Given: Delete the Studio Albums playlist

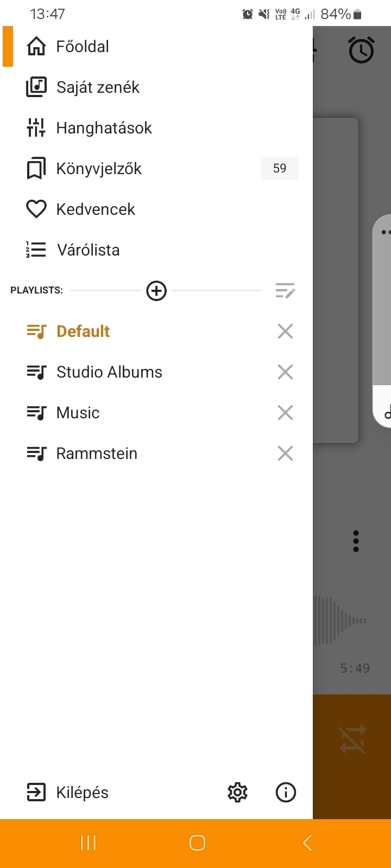Looking at the screenshot, I should (x=285, y=372).
